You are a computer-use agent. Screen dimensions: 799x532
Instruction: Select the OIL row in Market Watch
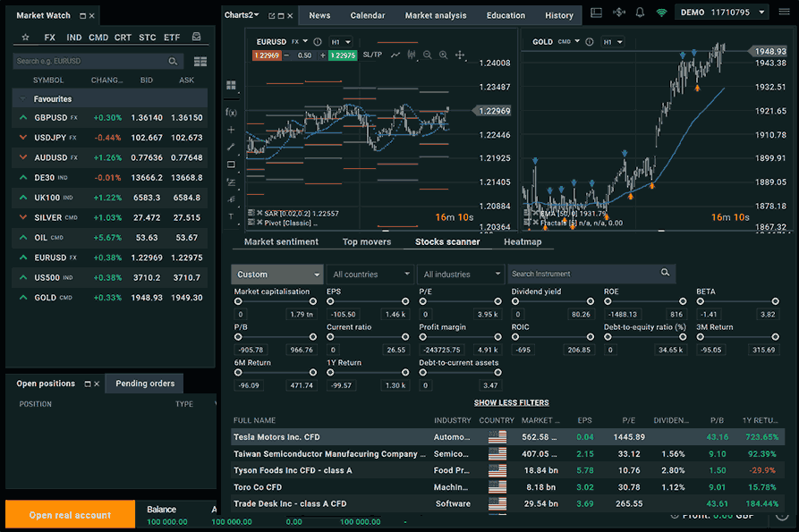pos(109,238)
